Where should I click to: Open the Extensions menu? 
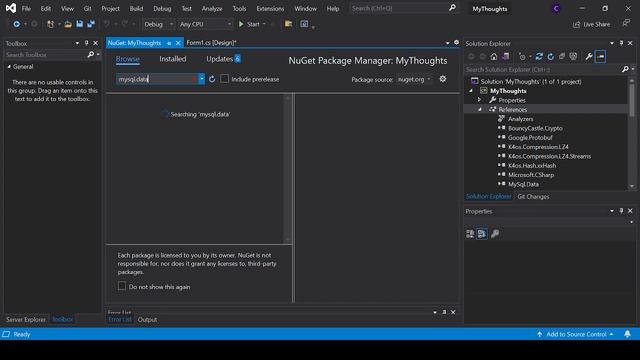[x=270, y=9]
